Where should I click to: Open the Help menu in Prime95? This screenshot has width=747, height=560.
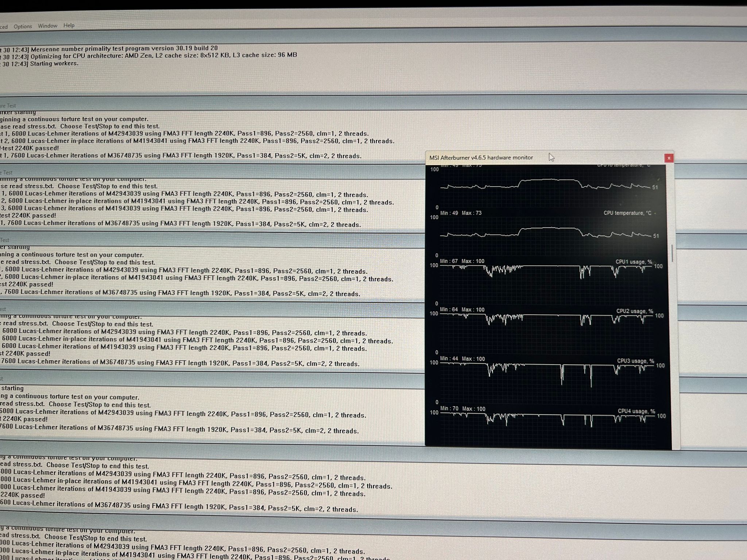pos(69,26)
